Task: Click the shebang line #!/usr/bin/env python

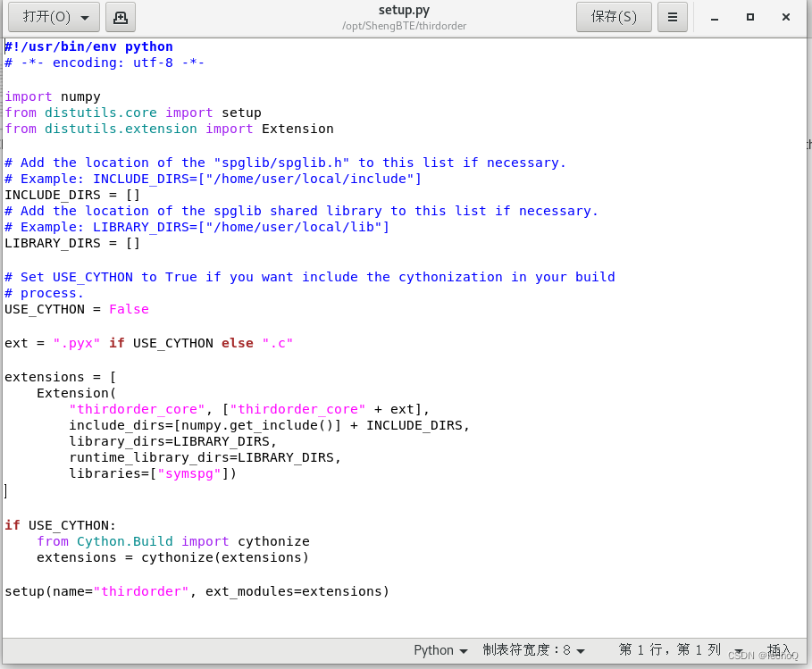Action: pyautogui.click(x=88, y=46)
